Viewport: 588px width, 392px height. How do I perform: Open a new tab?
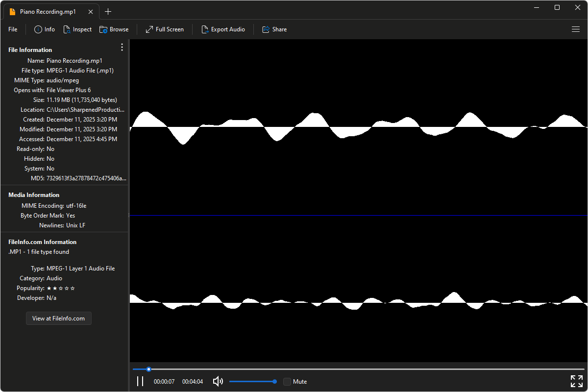(x=108, y=11)
